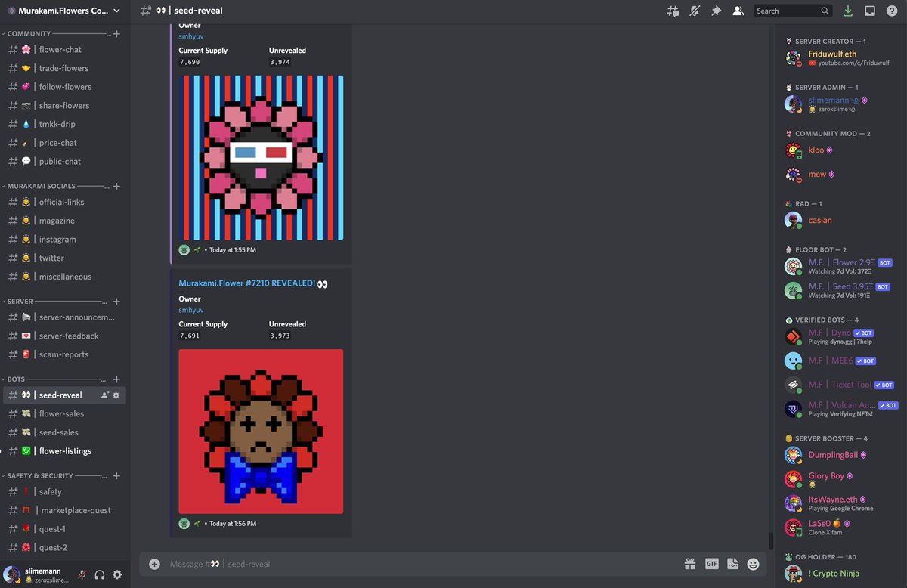Open the magazine channel

(x=65, y=221)
